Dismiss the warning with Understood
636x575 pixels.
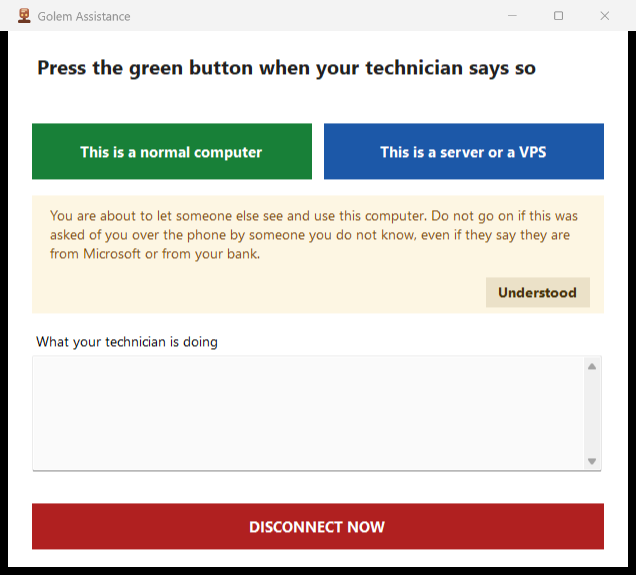click(x=537, y=292)
